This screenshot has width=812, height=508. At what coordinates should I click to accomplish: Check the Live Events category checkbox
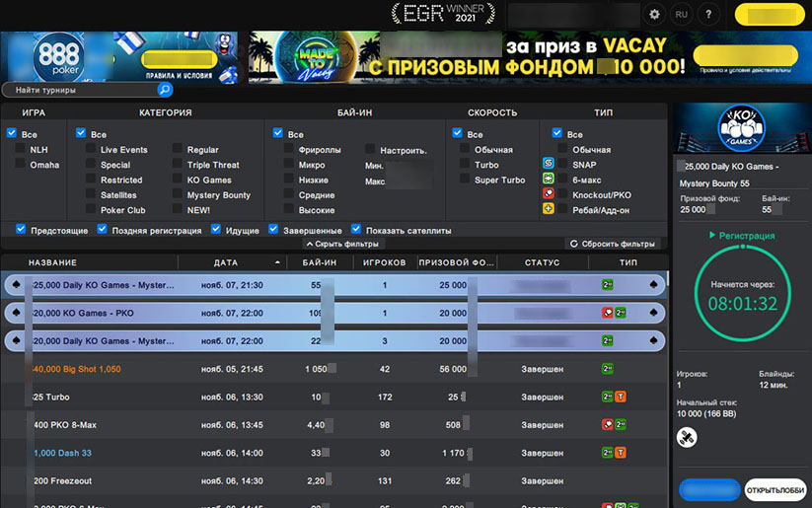pos(91,149)
